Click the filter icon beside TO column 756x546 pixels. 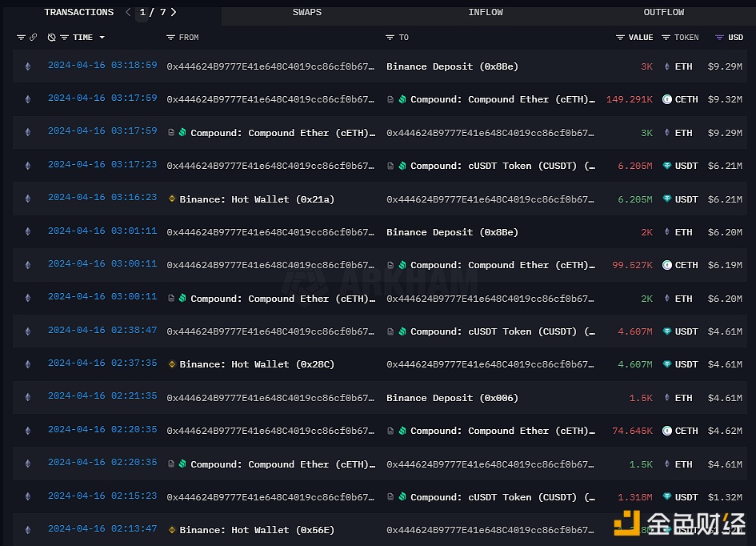[390, 38]
